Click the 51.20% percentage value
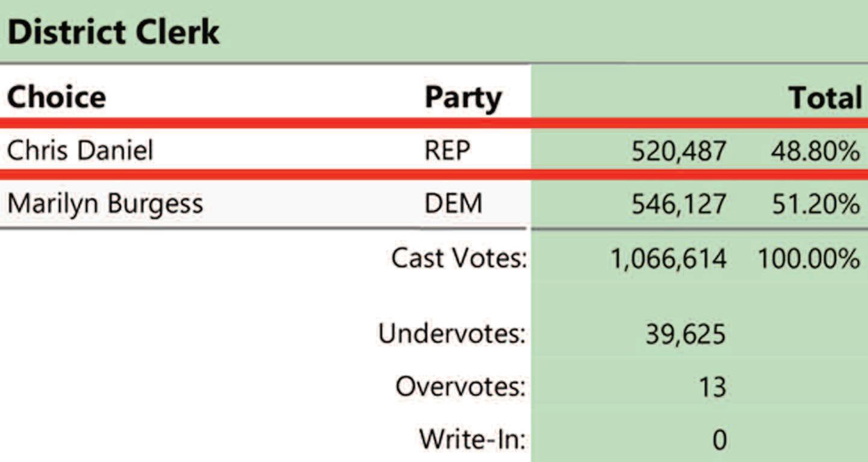 [x=816, y=205]
